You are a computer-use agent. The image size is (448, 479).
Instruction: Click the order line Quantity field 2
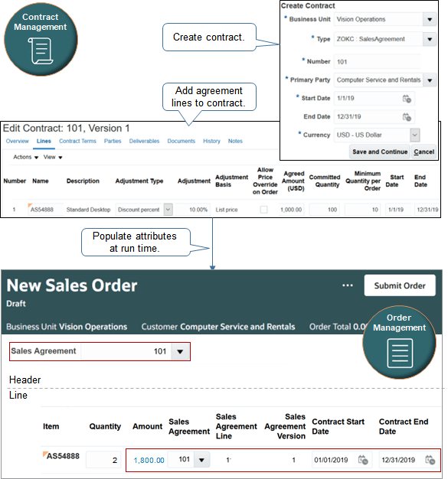pyautogui.click(x=104, y=460)
